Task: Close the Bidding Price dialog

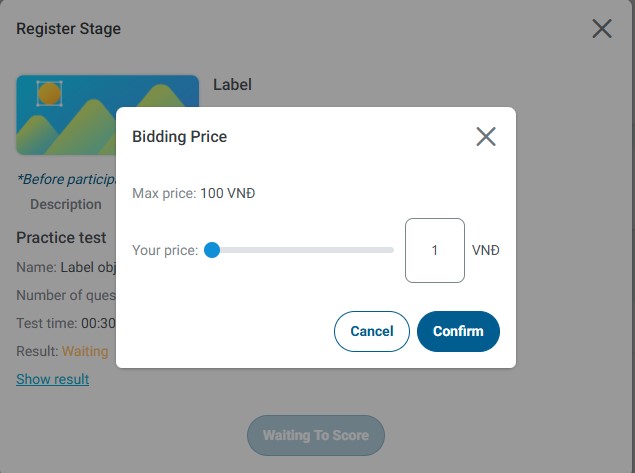Action: coord(486,137)
